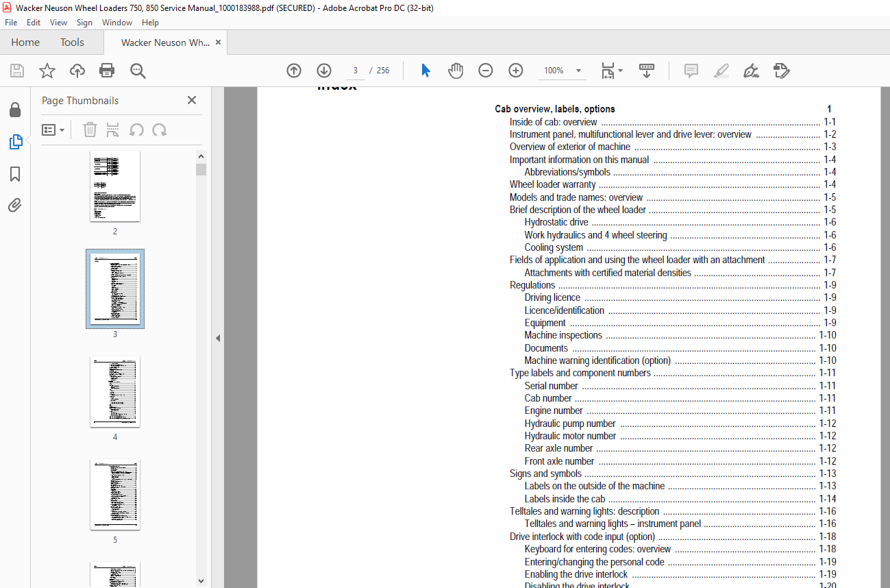
Task: Switch to the Home tab
Action: tap(25, 42)
